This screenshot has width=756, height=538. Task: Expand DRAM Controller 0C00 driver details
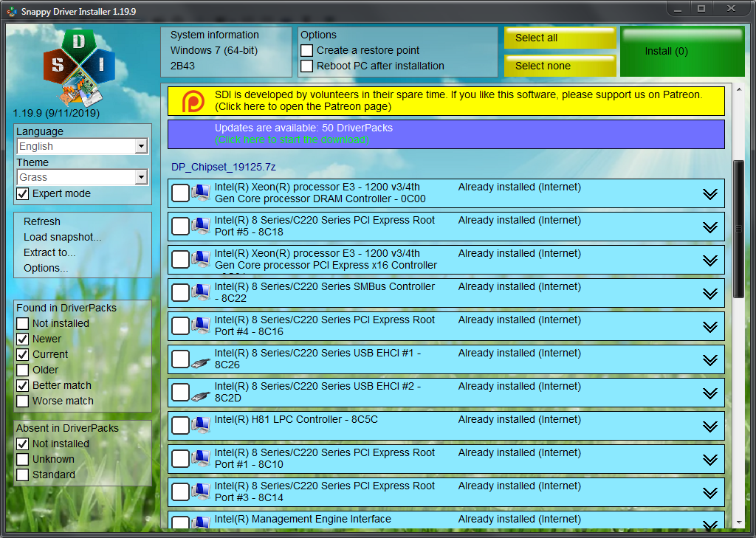[x=709, y=194]
